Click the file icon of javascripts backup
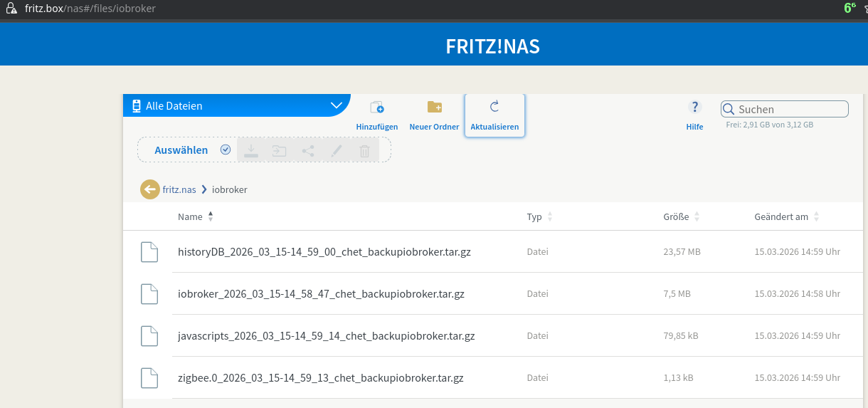This screenshot has width=868, height=408. [x=149, y=336]
